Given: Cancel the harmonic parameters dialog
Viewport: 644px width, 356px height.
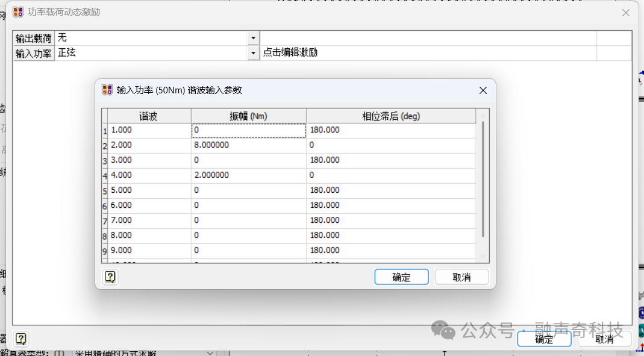Looking at the screenshot, I should tap(461, 277).
